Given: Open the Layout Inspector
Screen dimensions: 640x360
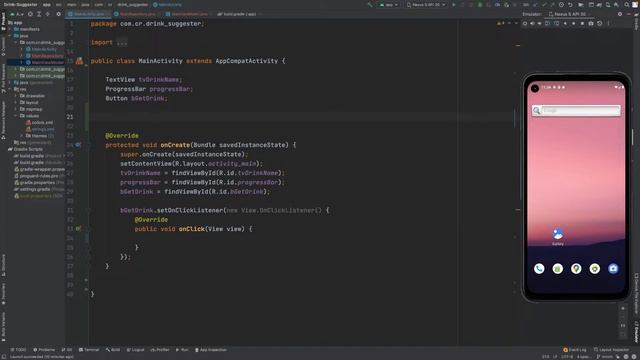Looking at the screenshot, I should pyautogui.click(x=611, y=350).
